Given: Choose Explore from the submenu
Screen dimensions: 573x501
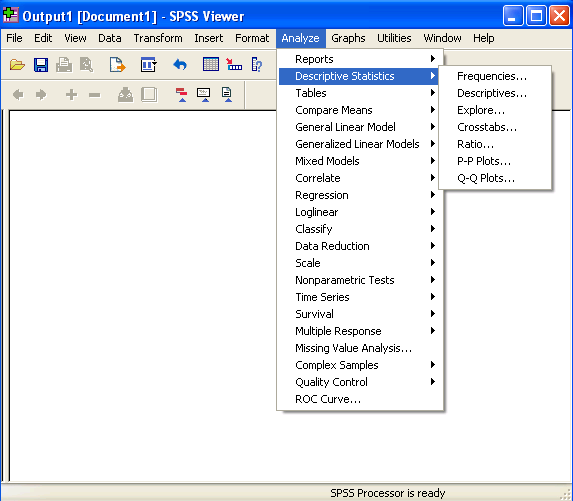Looking at the screenshot, I should click(x=495, y=110).
